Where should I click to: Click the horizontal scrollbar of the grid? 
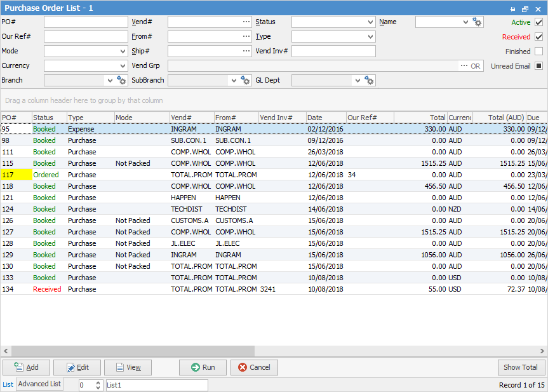(133, 351)
